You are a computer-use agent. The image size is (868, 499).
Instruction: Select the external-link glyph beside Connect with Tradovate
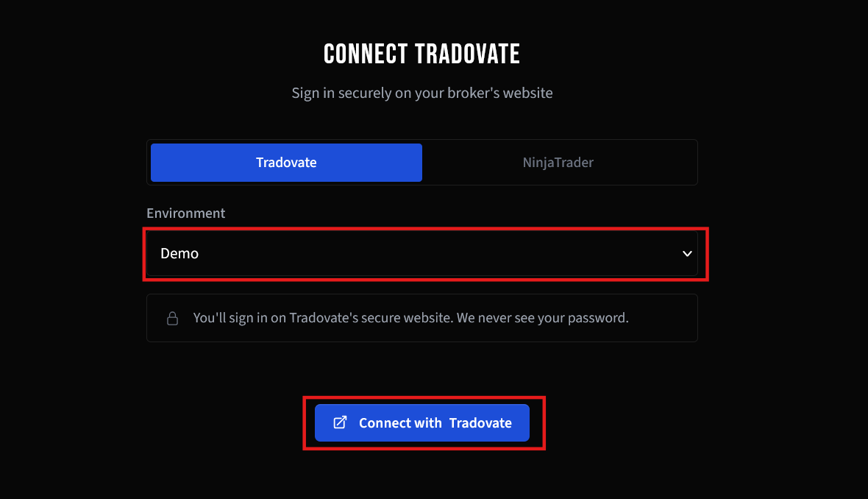[339, 422]
